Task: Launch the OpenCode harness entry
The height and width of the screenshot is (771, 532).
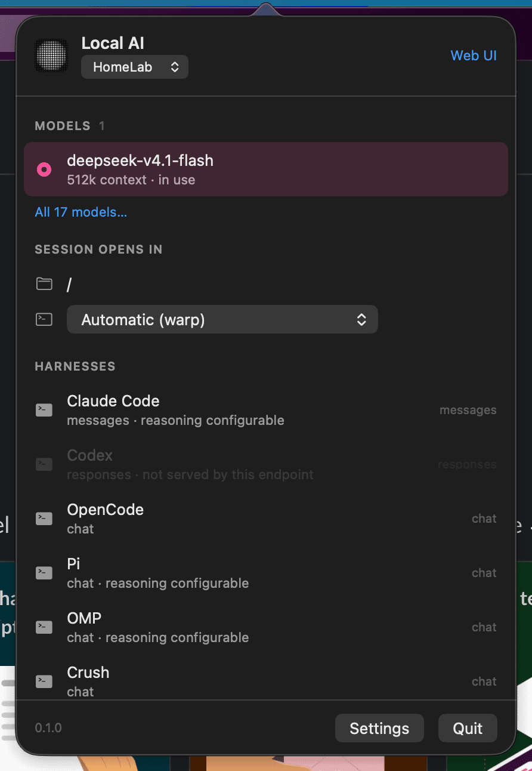Action: pyautogui.click(x=266, y=519)
